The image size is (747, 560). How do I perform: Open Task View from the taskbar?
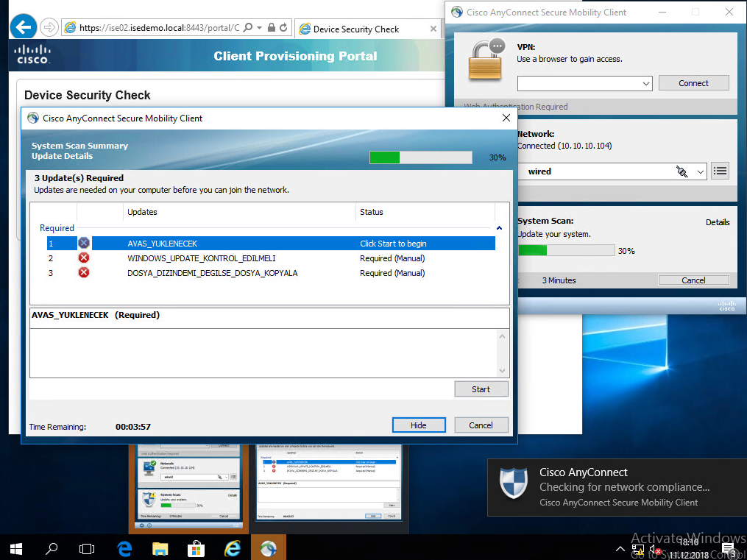[87, 548]
